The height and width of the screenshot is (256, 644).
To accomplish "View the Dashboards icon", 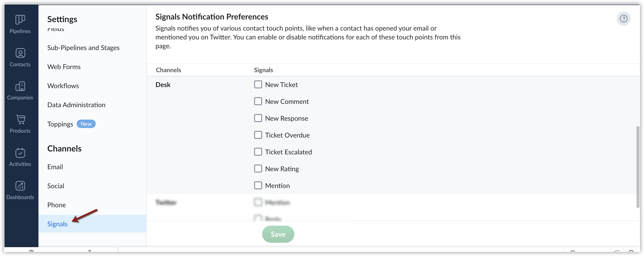I will click(x=20, y=186).
